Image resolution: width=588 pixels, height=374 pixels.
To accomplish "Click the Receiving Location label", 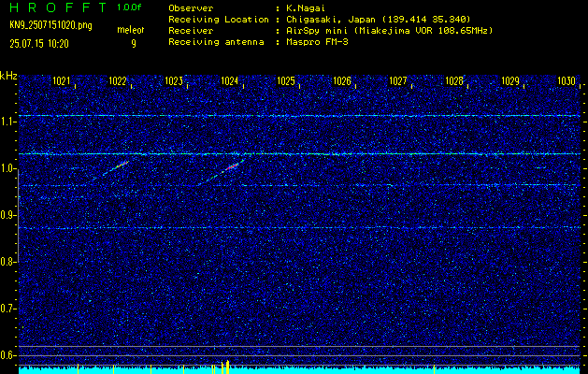I will 219,20.
